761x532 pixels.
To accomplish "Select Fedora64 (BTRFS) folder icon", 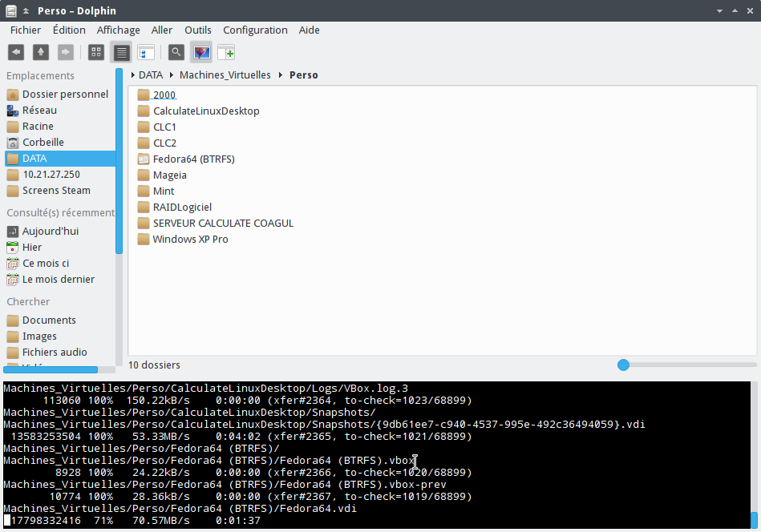I will (144, 159).
